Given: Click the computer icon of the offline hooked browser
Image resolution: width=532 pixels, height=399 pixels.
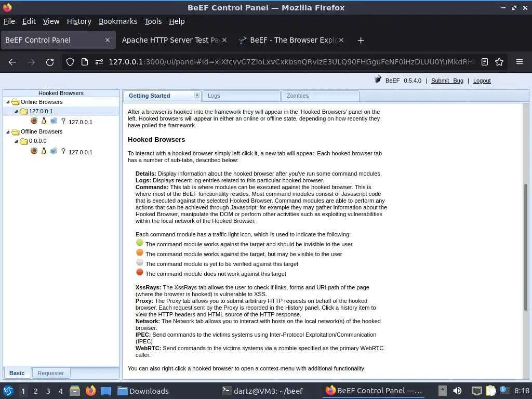Looking at the screenshot, I should (54, 151).
